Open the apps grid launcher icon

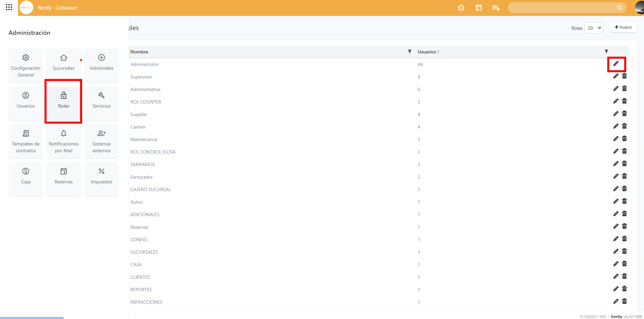[9, 7]
